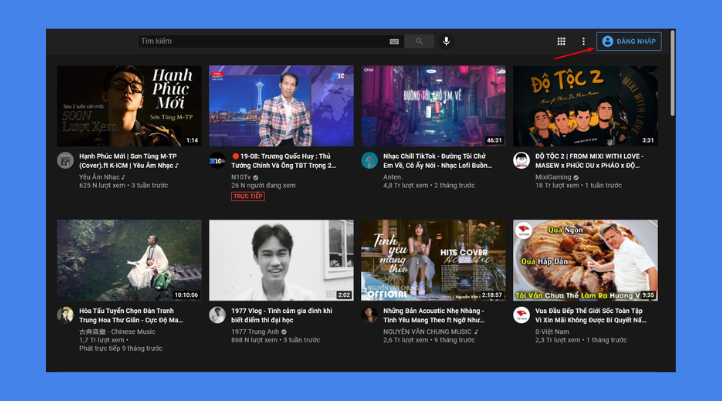Click the search magnifier button
This screenshot has height=401, width=722.
[x=419, y=41]
